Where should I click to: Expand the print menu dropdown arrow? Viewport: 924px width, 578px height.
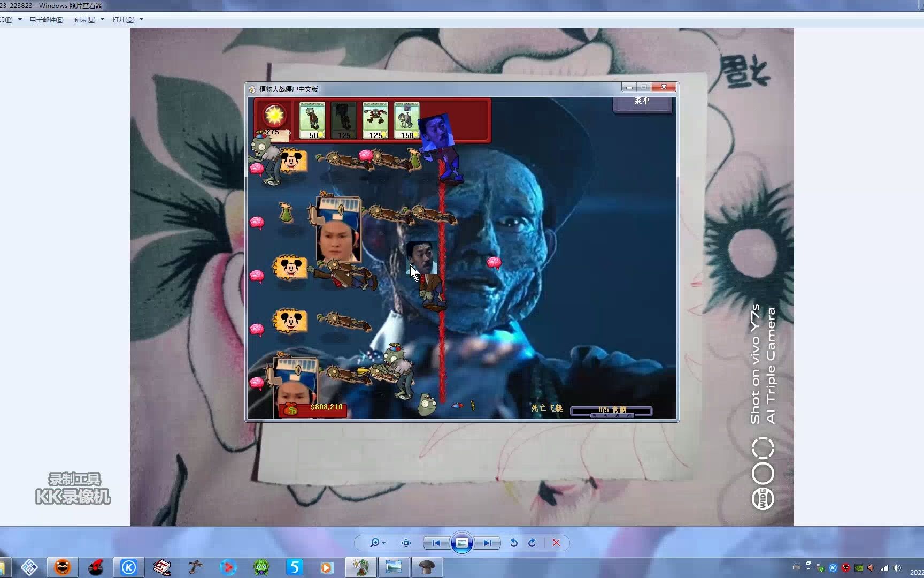tap(20, 20)
